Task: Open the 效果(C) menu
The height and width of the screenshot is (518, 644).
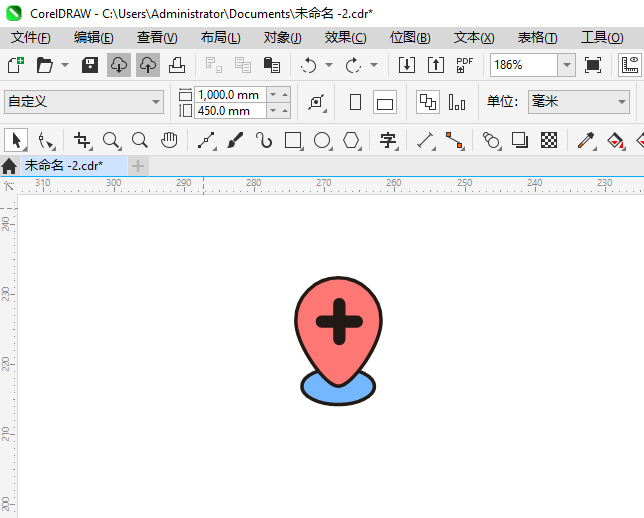Action: point(345,38)
